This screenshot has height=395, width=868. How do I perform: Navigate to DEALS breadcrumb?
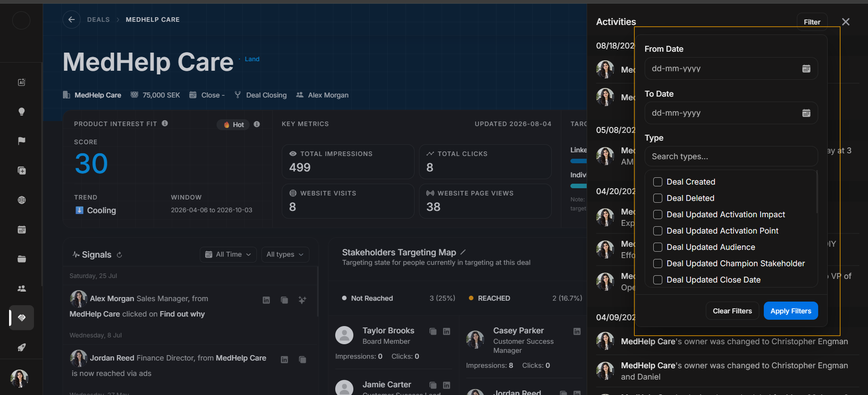[98, 20]
